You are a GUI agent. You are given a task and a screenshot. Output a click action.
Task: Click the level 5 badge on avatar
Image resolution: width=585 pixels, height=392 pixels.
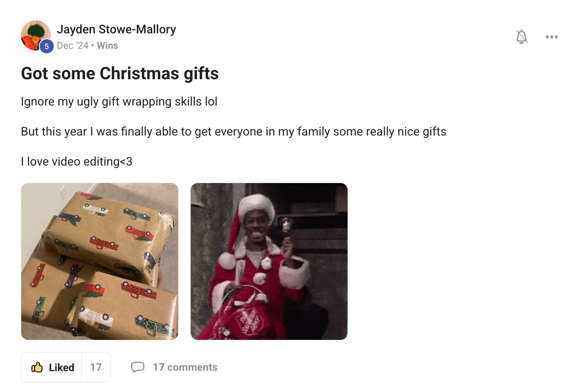pyautogui.click(x=47, y=46)
